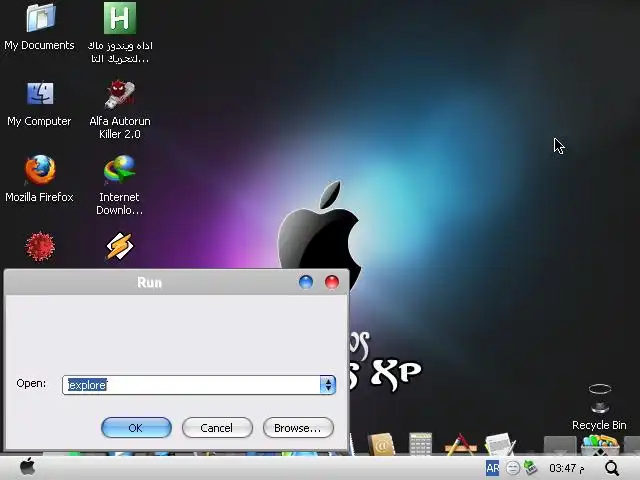Click Browse... in the Run dialog
This screenshot has width=640, height=480.
click(298, 428)
